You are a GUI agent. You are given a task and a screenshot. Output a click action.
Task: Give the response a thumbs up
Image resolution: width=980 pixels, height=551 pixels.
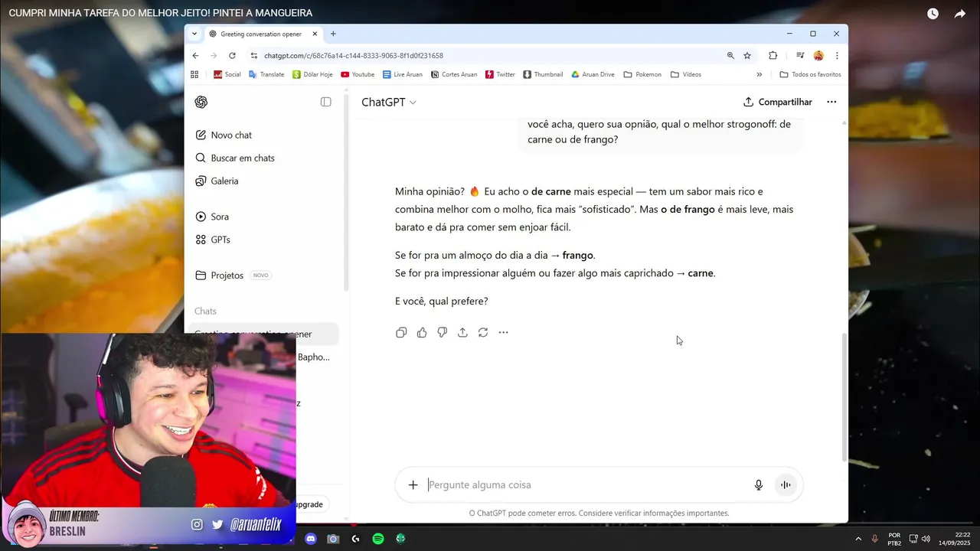tap(422, 332)
